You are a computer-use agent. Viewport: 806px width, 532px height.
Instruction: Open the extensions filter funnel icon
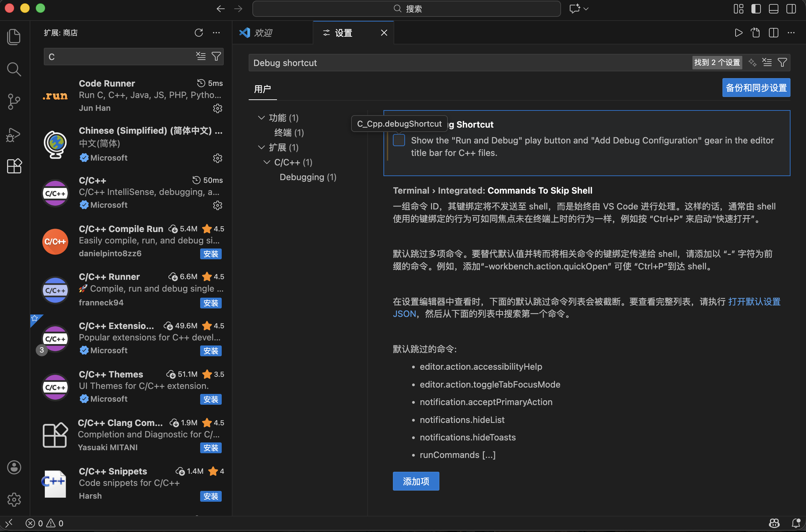(216, 56)
